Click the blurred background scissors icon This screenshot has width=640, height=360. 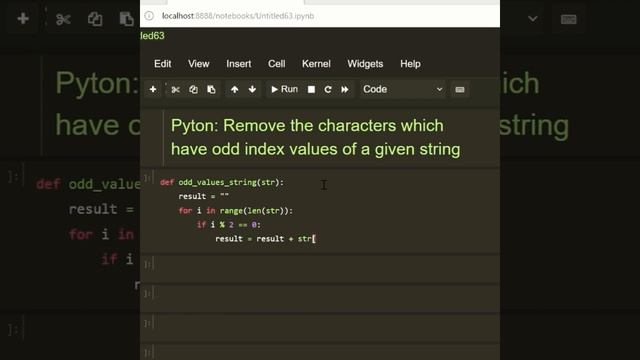coord(63,19)
